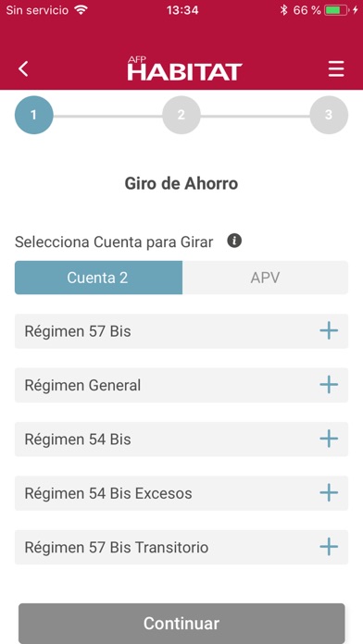Tap the 13:34 clock in status bar
The image size is (363, 644).
click(182, 10)
